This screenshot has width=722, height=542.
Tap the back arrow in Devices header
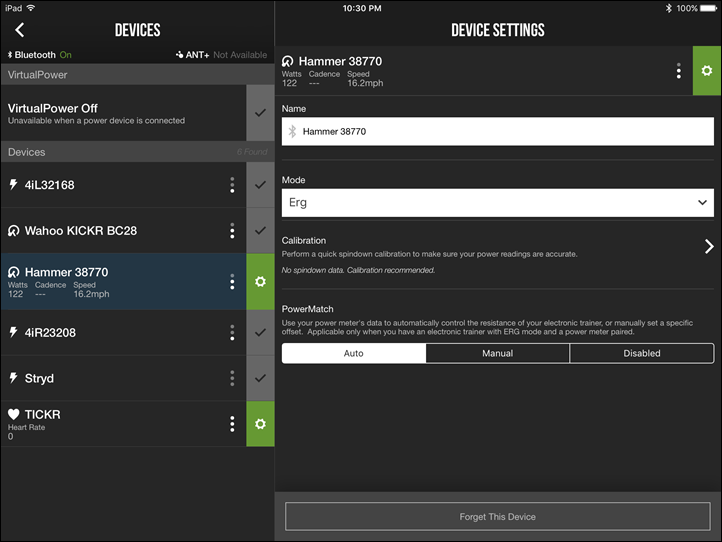tap(19, 30)
